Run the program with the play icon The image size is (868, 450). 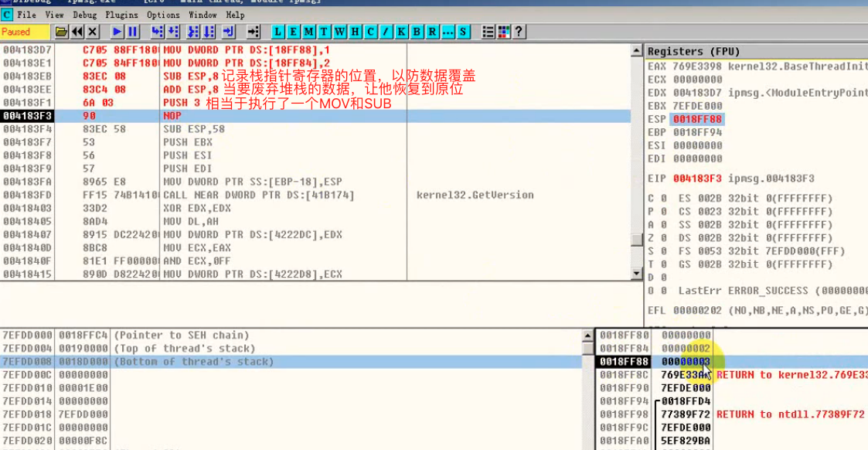tap(117, 32)
